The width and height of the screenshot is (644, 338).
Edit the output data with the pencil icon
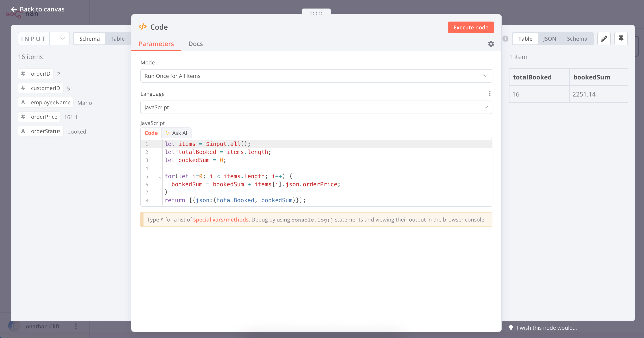[x=604, y=39]
